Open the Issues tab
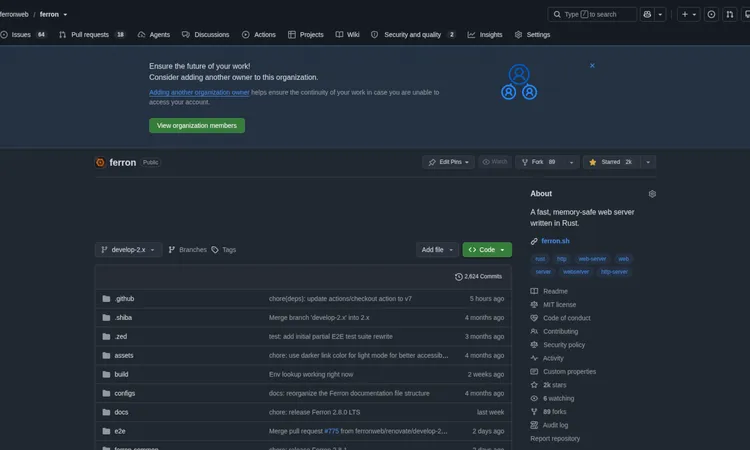Screen dimensions: 750x450 click(x=23, y=34)
